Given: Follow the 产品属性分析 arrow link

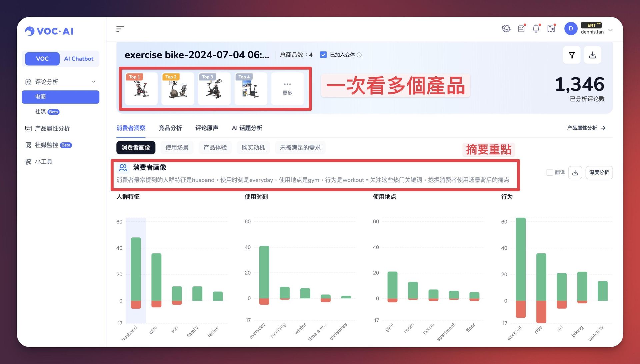Looking at the screenshot, I should click(x=586, y=128).
